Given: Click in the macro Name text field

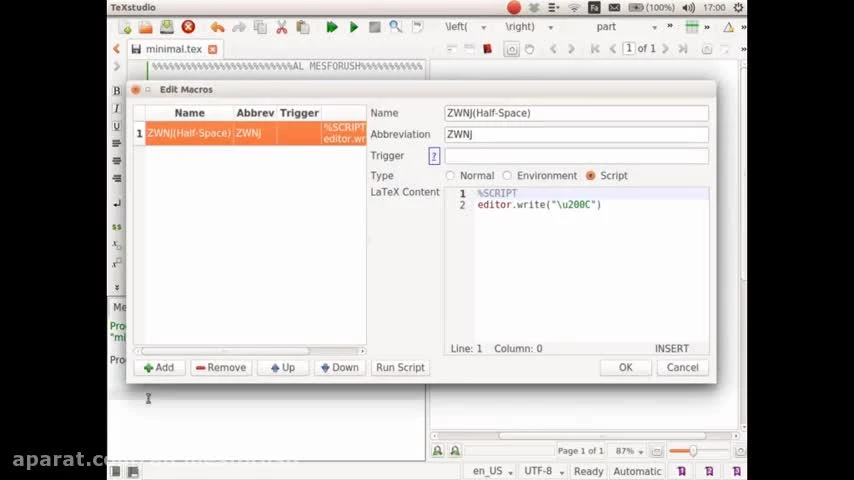Looking at the screenshot, I should click(x=576, y=114).
